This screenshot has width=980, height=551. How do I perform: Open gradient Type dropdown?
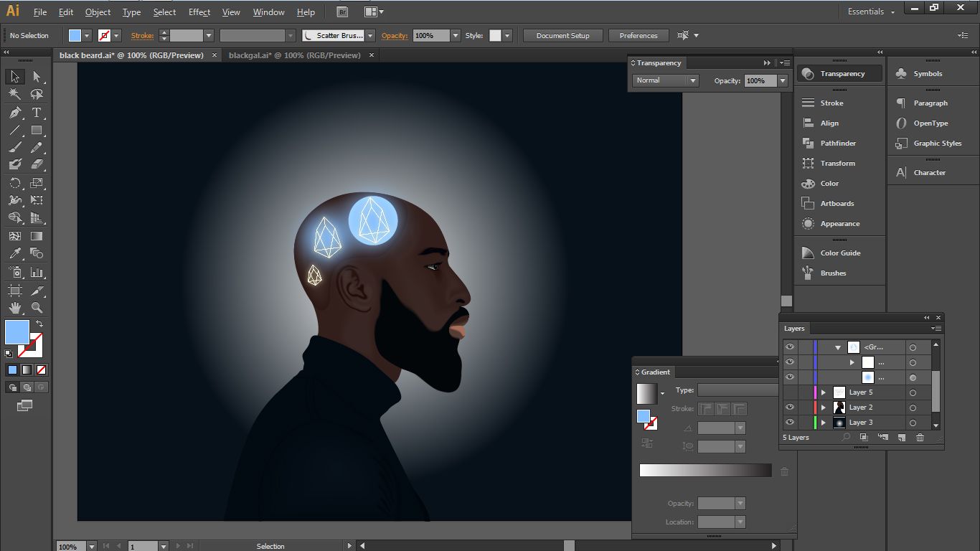click(738, 390)
